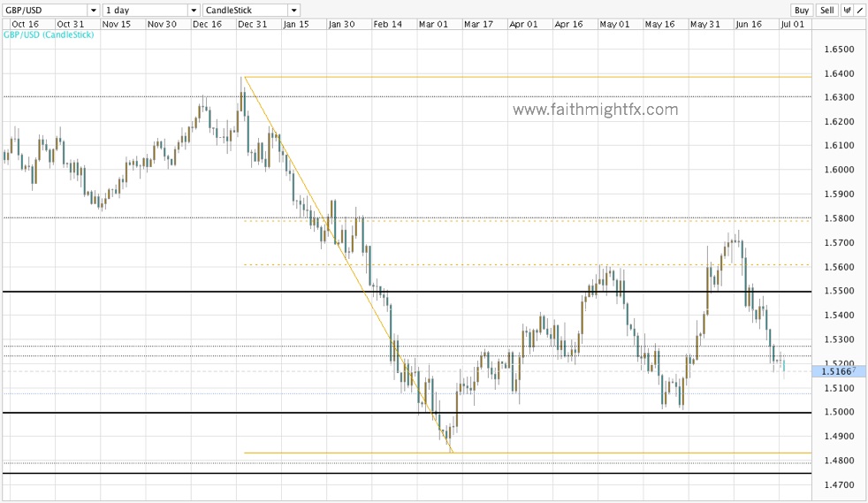The width and height of the screenshot is (868, 503).
Task: Click the 1.6100 price axis label
Action: pos(839,146)
